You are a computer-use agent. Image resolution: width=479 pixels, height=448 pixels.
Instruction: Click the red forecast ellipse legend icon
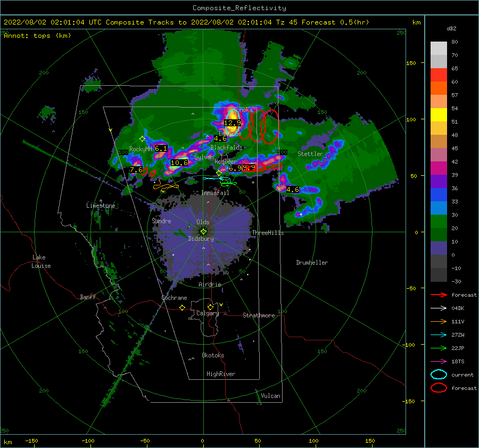(x=439, y=388)
